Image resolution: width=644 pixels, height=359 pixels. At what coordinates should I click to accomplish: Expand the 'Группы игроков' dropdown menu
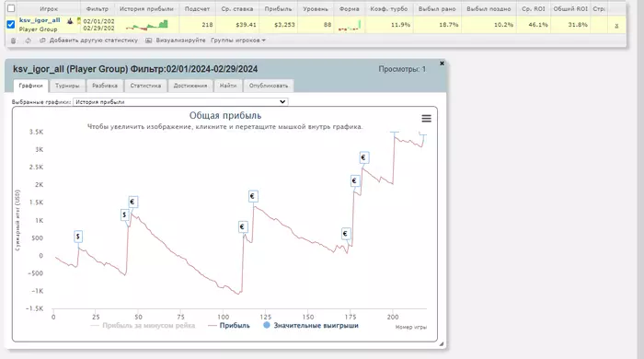click(x=237, y=41)
